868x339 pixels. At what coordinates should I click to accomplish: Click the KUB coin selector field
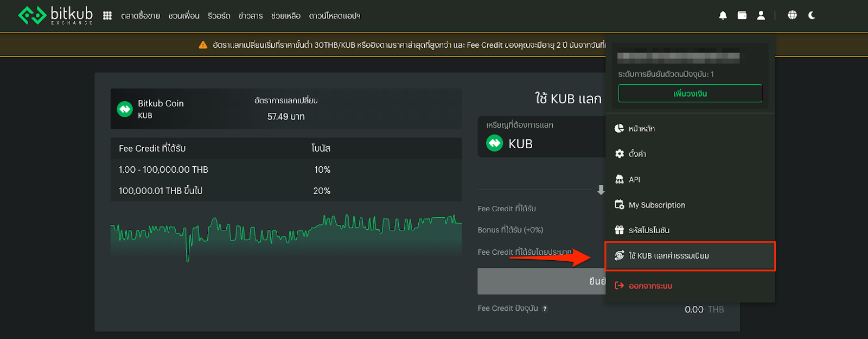tap(541, 137)
